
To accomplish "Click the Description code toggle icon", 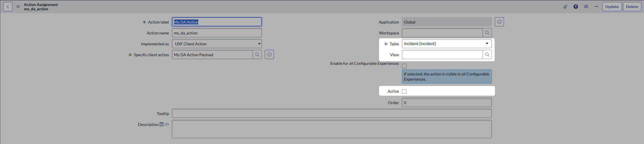I will (167, 124).
